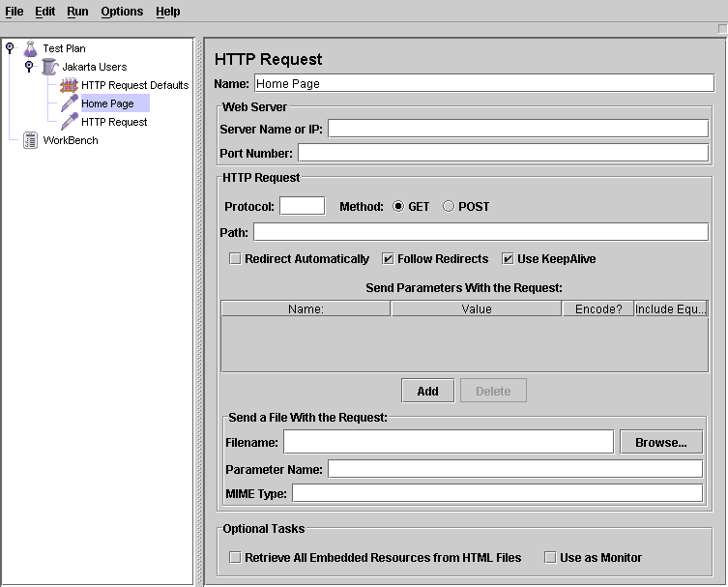Click the Include Equ... column header
The image size is (728, 587).
click(671, 308)
